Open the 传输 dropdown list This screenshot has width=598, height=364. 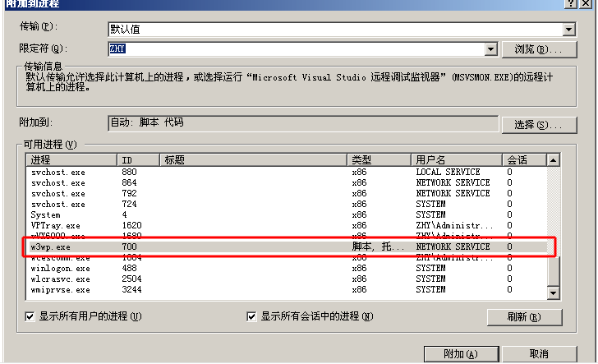click(568, 30)
